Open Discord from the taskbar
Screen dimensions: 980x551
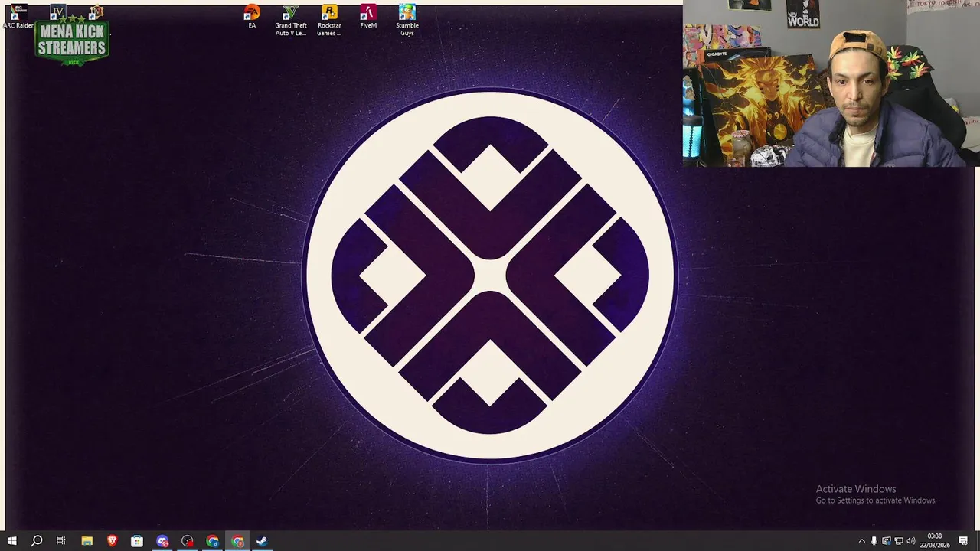point(162,541)
